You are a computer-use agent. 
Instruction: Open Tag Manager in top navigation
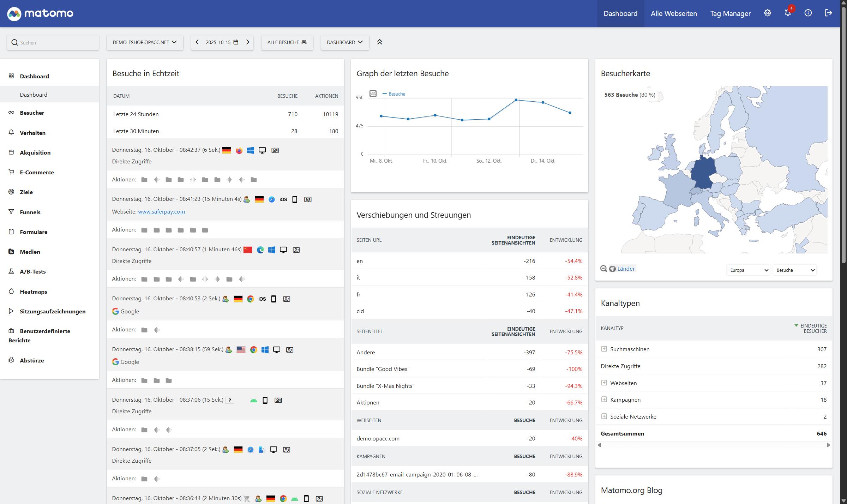[x=730, y=13]
